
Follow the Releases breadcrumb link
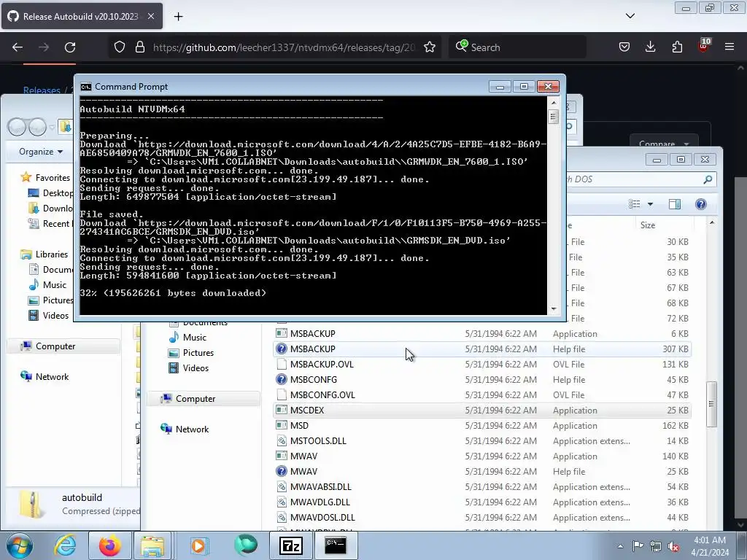click(42, 90)
